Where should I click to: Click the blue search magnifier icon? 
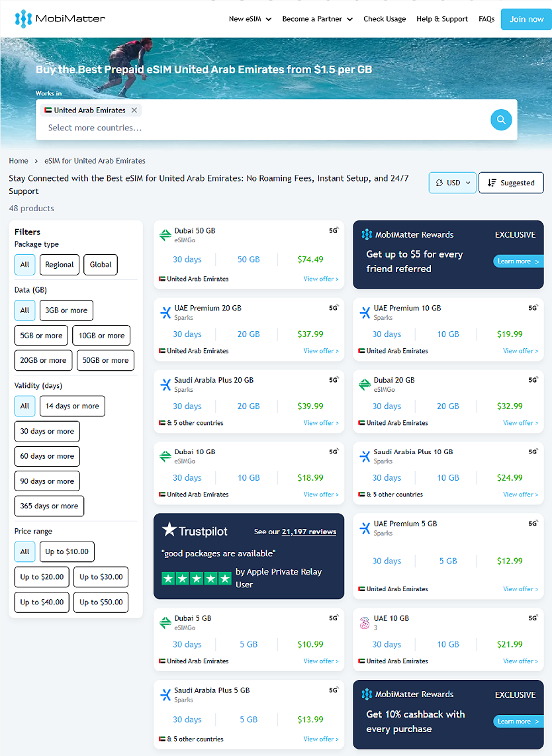pos(501,120)
